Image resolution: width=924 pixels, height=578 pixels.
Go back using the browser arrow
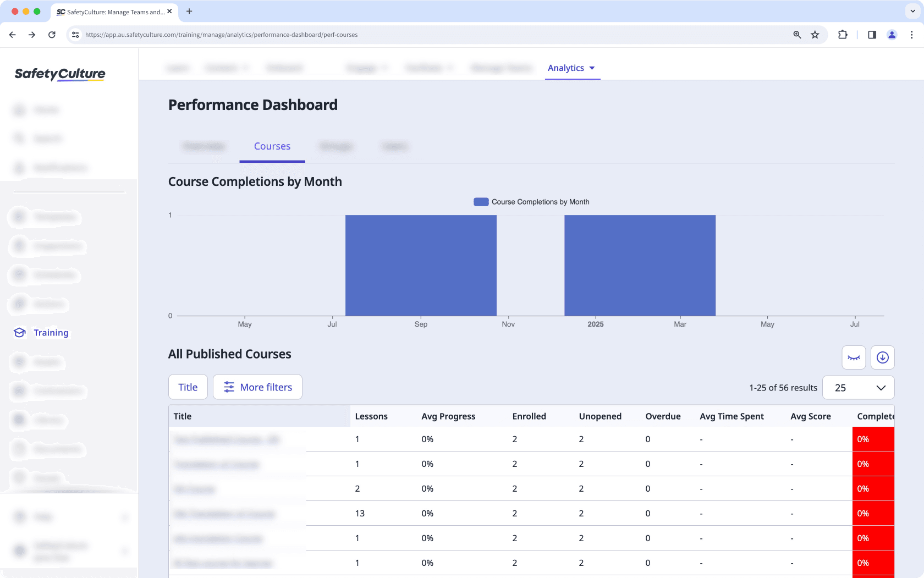click(x=12, y=34)
